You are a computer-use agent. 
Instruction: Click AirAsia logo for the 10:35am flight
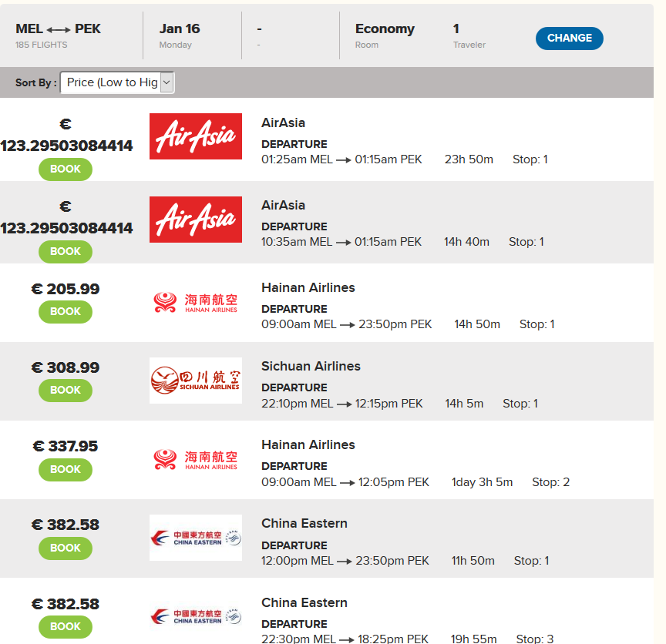point(195,220)
